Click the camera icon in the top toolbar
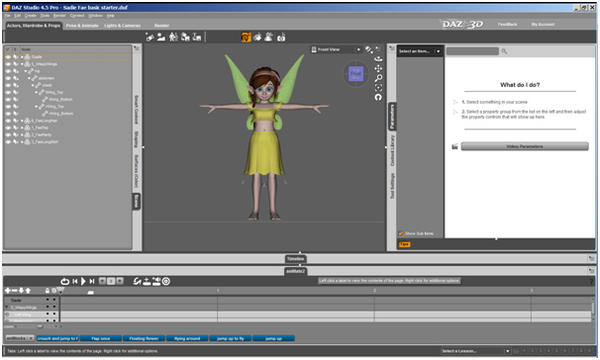The image size is (600, 360). pyautogui.click(x=281, y=37)
